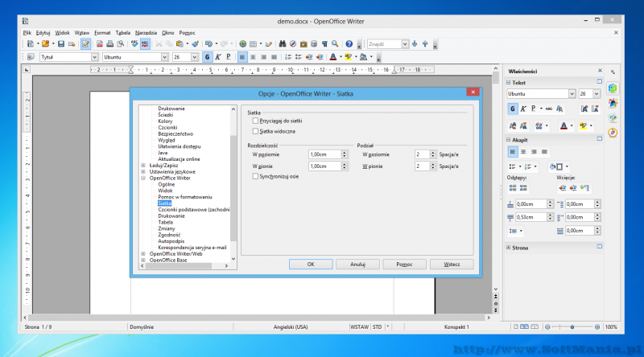Toggle WSTAW insert mode in status bar
644x357 pixels.
(x=359, y=327)
